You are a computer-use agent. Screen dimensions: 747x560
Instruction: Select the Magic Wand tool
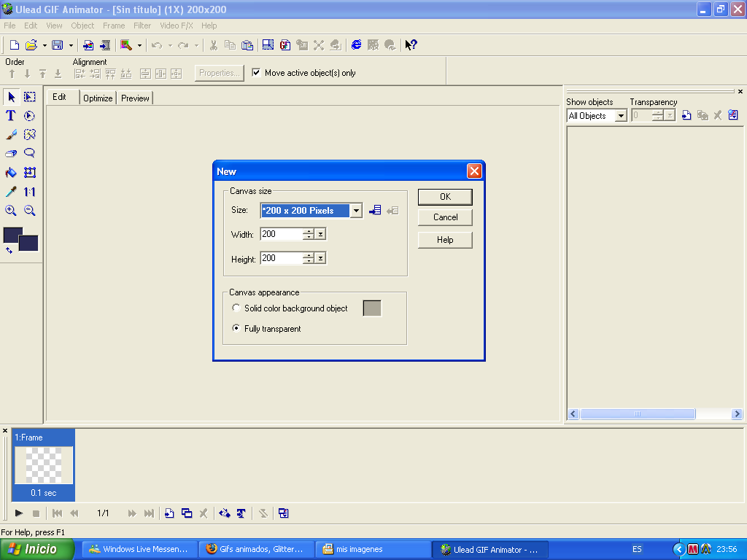coord(29,135)
